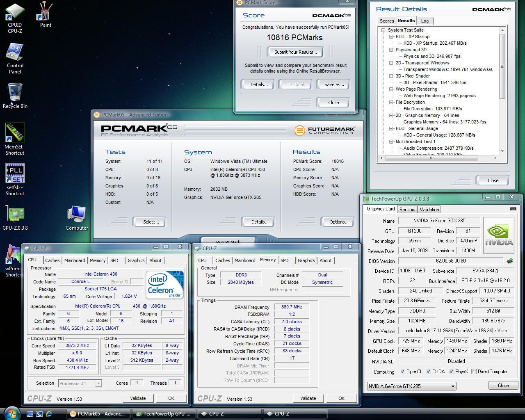The width and height of the screenshot is (525, 420).
Task: Toggle the CUDA checkbox in GPU-Z
Action: [428, 372]
